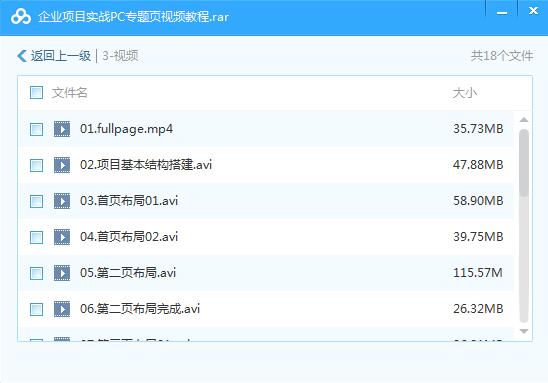Toggle the select-all checkbox beside 文件名

pyautogui.click(x=36, y=93)
